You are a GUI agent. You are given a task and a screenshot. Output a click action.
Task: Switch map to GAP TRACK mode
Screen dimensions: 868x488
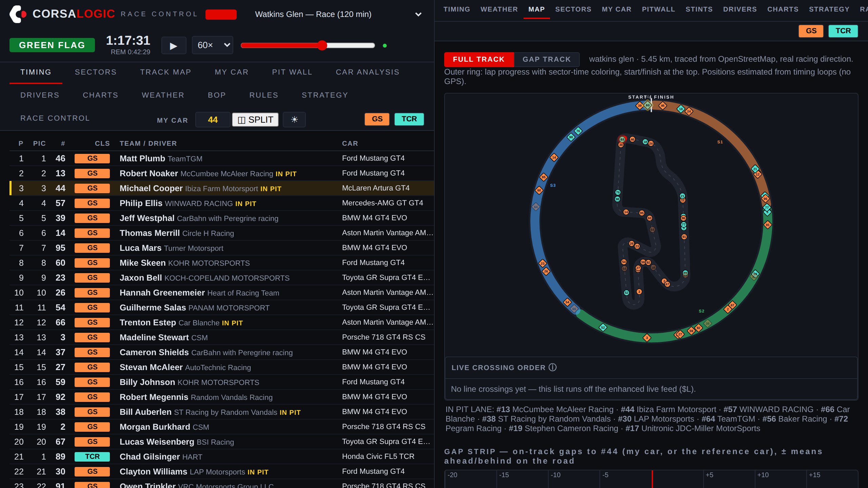point(547,59)
